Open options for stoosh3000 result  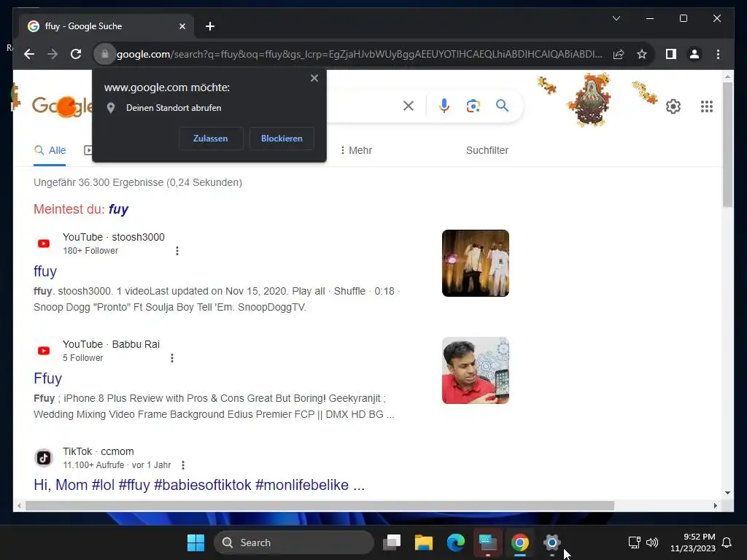pos(177,251)
